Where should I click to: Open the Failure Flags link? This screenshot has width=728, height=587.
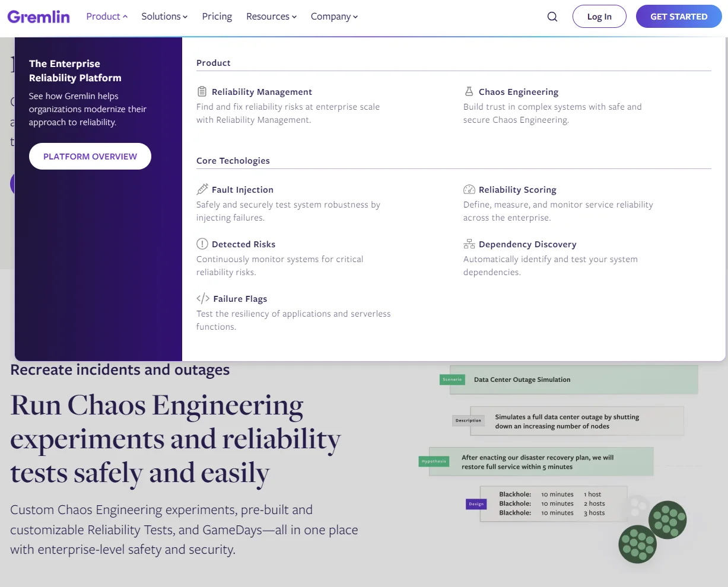(x=240, y=299)
